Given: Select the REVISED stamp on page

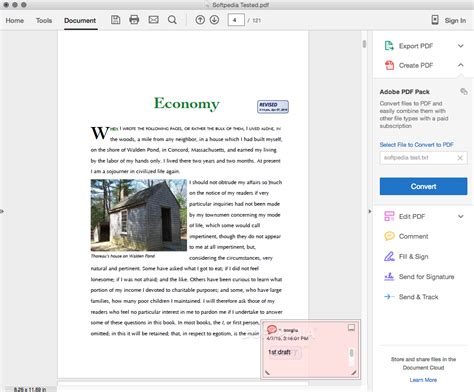Looking at the screenshot, I should pos(273,107).
